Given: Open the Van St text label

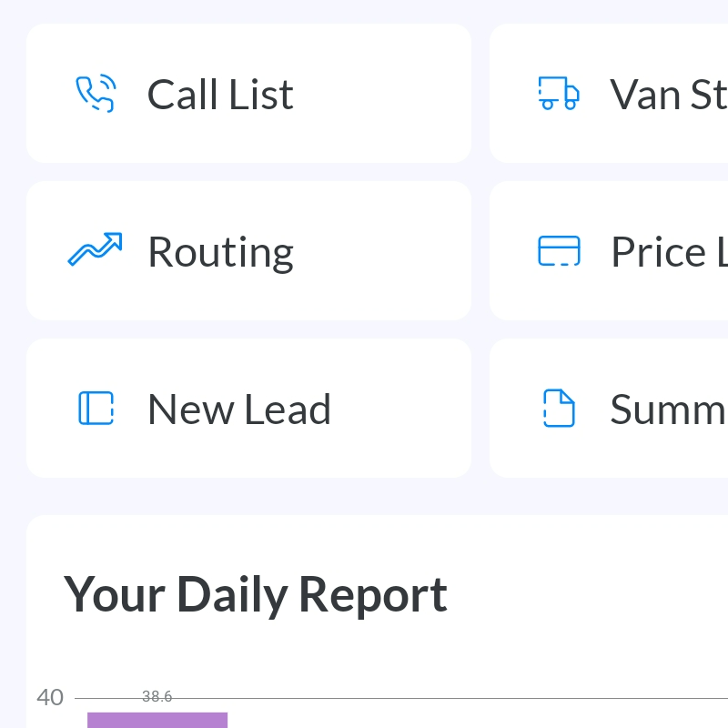Looking at the screenshot, I should click(669, 95).
